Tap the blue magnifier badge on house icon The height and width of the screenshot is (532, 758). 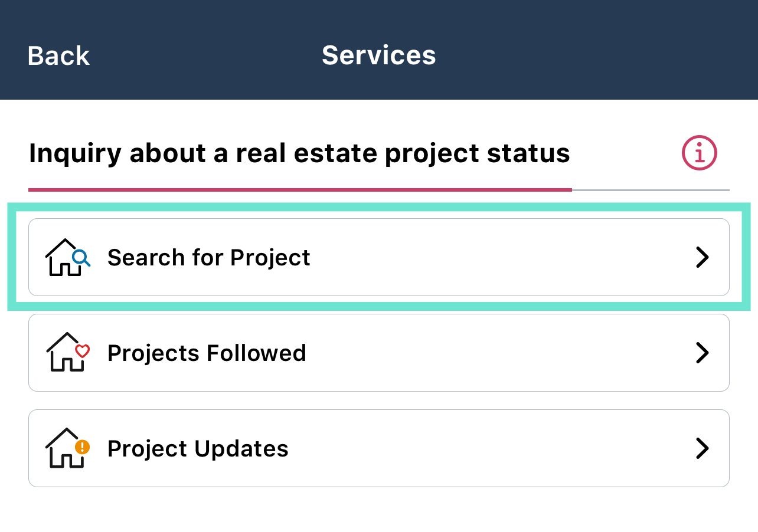click(81, 257)
